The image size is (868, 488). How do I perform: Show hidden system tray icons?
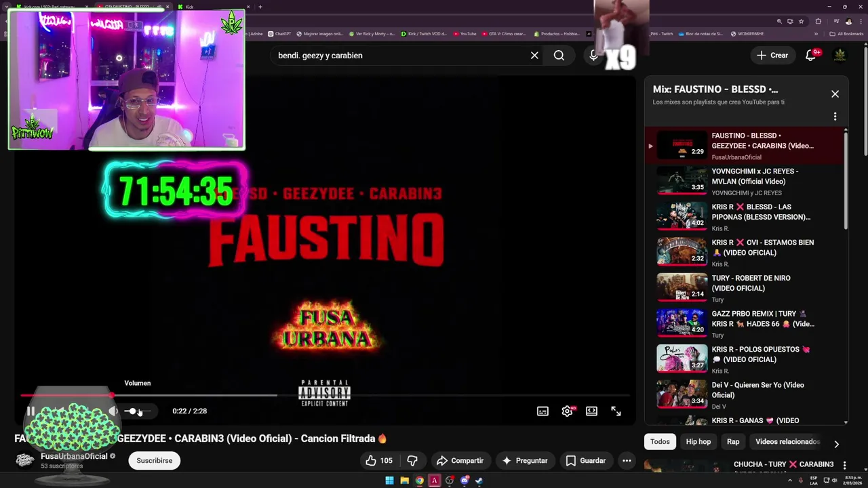pyautogui.click(x=789, y=481)
